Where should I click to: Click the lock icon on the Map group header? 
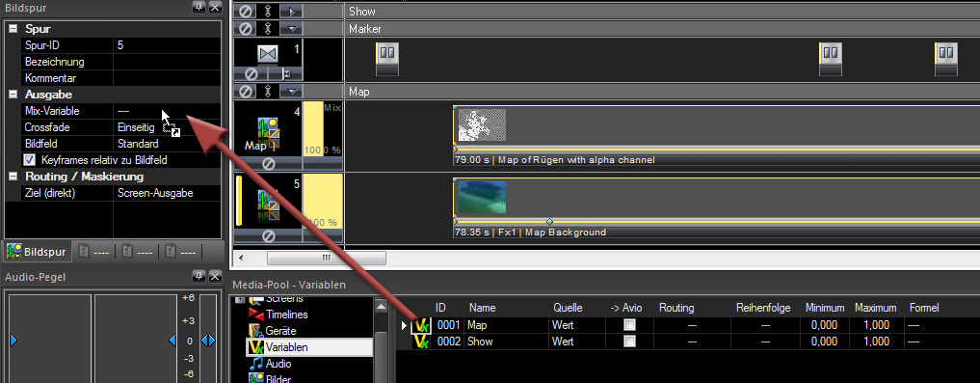268,92
